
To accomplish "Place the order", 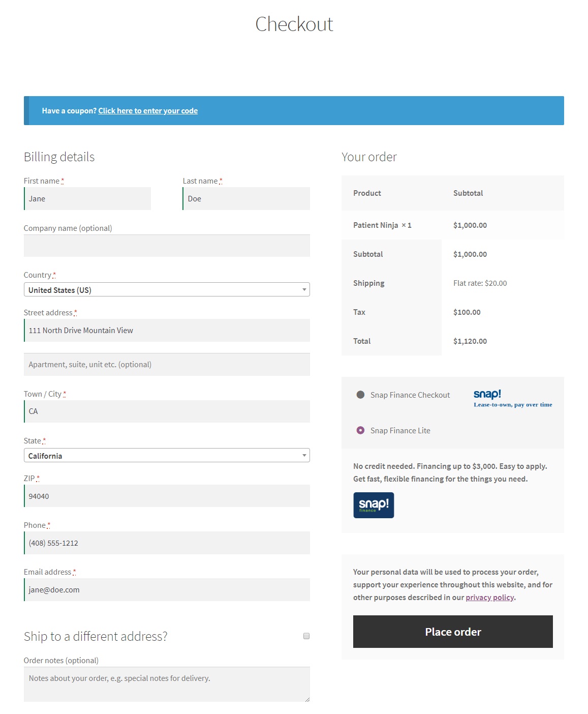I will click(x=453, y=632).
